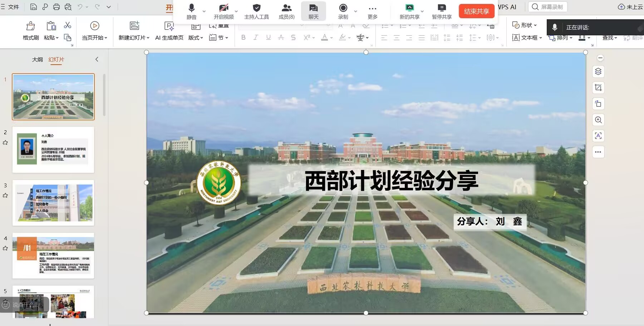644x326 pixels.
Task: Expand the 当页开始 dropdown arrow
Action: coord(106,38)
